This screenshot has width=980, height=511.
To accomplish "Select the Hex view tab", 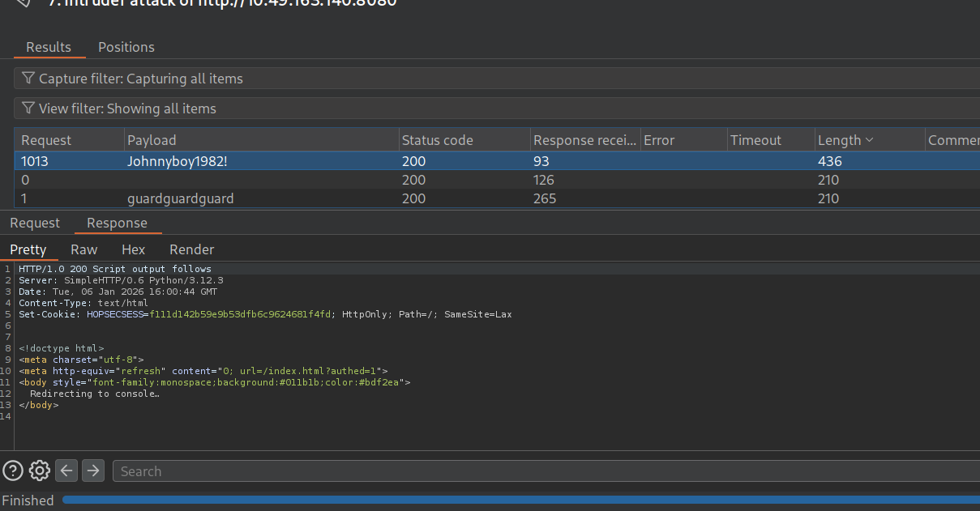I will (x=133, y=249).
